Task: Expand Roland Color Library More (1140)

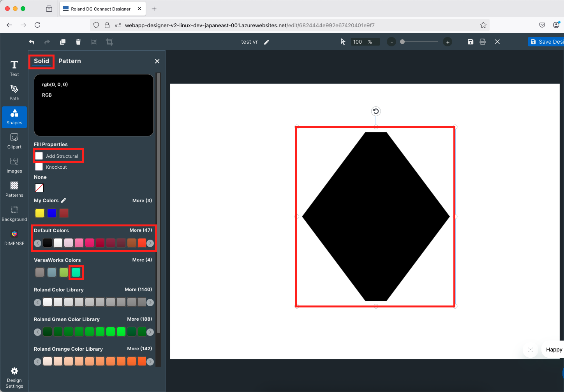Action: pos(138,289)
